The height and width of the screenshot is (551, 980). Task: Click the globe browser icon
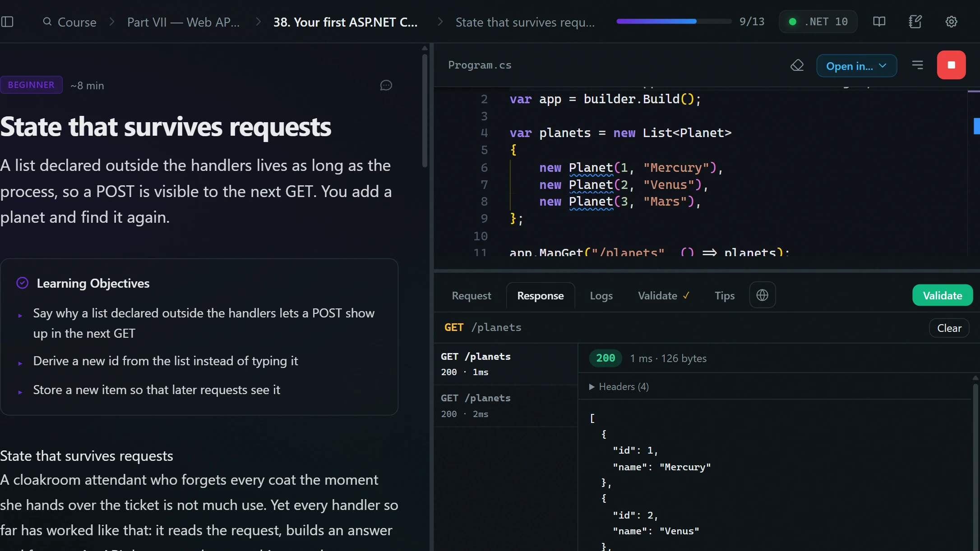(762, 295)
